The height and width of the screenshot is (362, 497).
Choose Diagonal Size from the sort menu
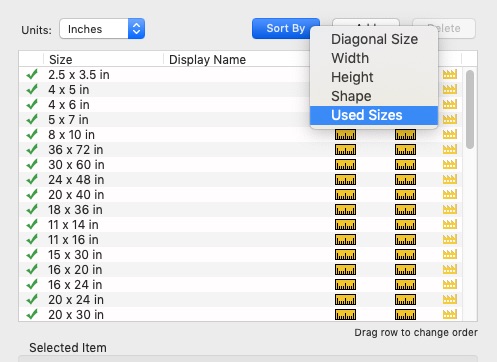pyautogui.click(x=374, y=39)
